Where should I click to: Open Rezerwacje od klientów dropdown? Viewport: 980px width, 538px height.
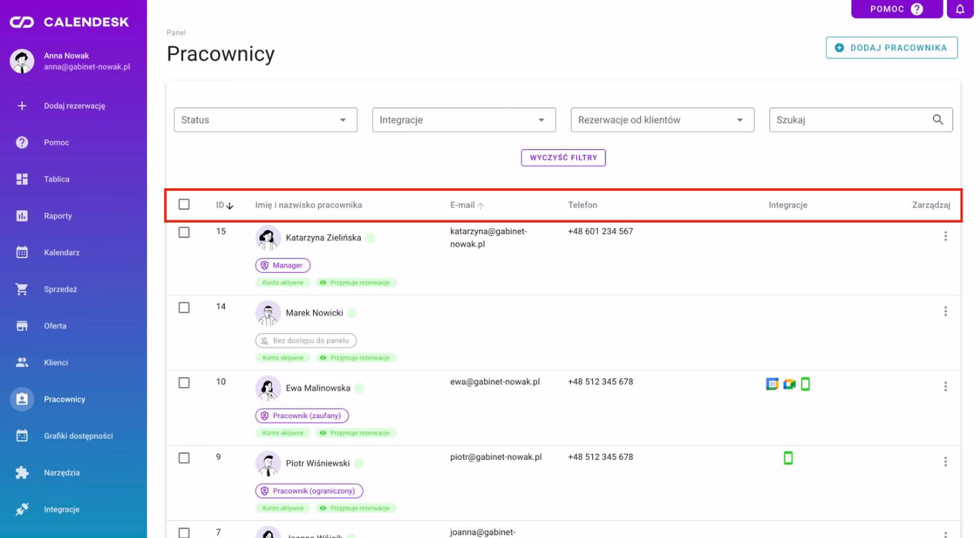(x=662, y=120)
